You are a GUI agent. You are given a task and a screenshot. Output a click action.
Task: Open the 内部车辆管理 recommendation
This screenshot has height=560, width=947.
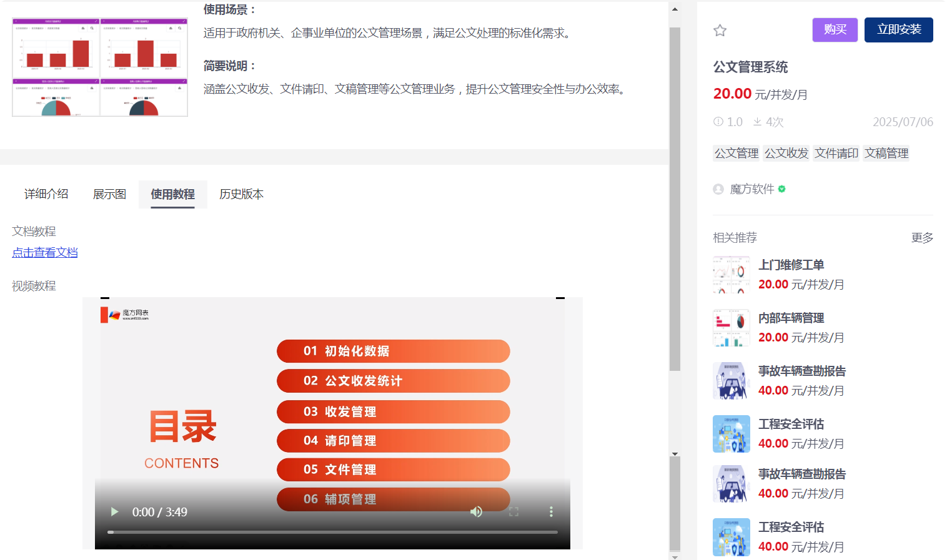click(x=791, y=318)
